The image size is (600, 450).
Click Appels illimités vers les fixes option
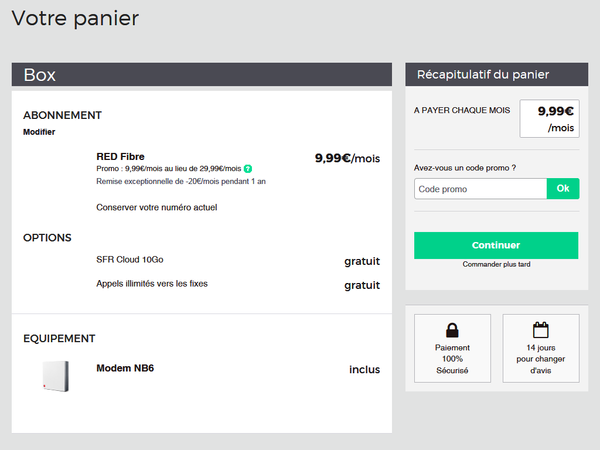point(151,284)
